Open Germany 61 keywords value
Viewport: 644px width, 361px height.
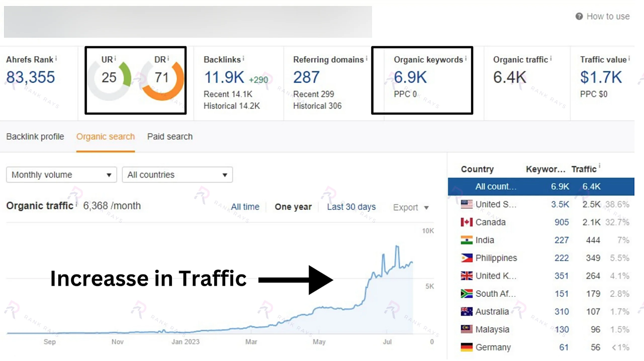[x=564, y=347]
